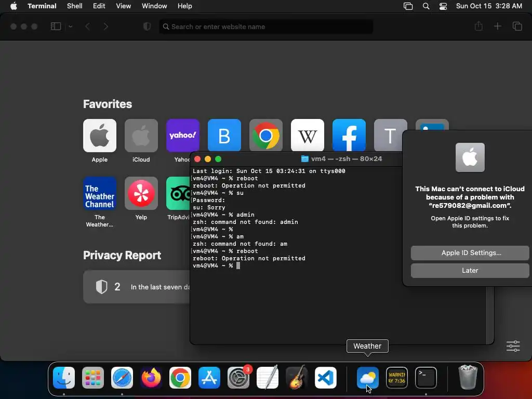Go back in Safari
This screenshot has width=532, height=399.
tap(87, 26)
